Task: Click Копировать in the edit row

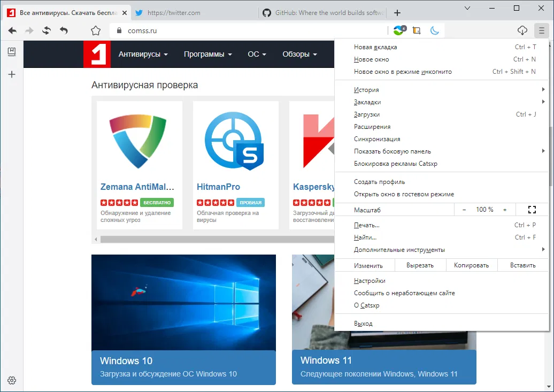Action: (472, 265)
